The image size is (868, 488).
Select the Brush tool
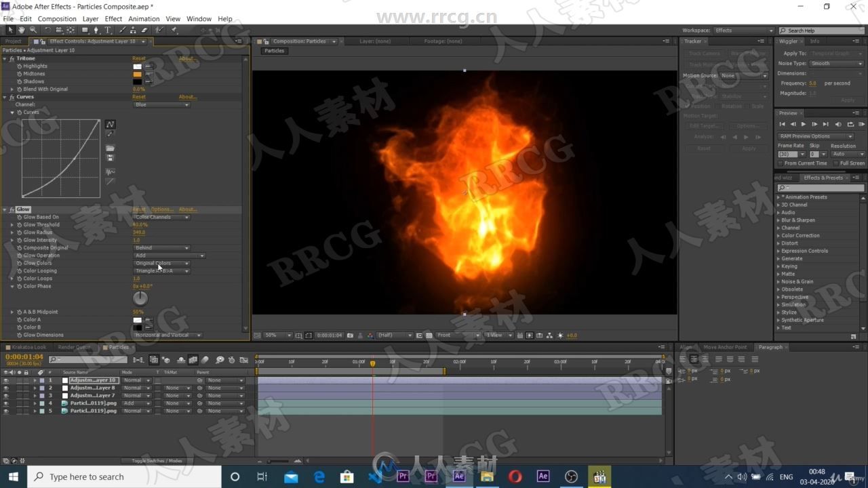(x=122, y=30)
